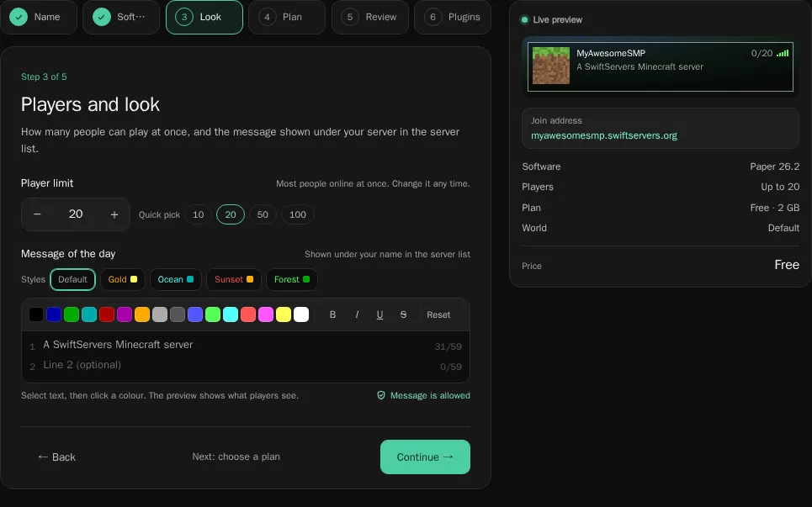Click the green signal bars icon

coord(783,53)
